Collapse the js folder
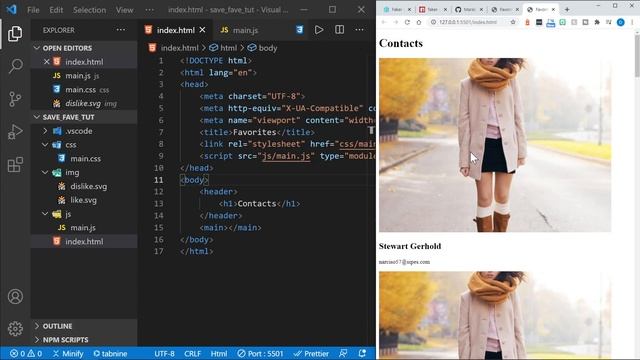 [x=45, y=214]
